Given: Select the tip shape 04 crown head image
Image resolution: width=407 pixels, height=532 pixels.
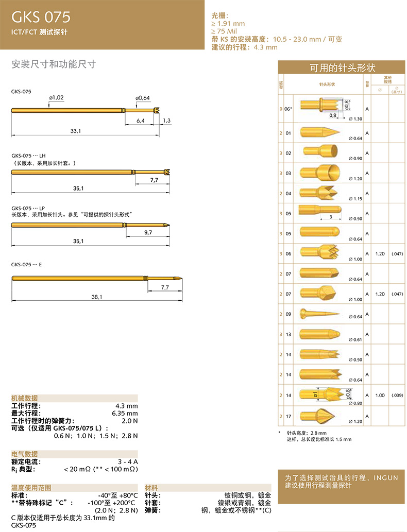Looking at the screenshot, I should tap(319, 193).
